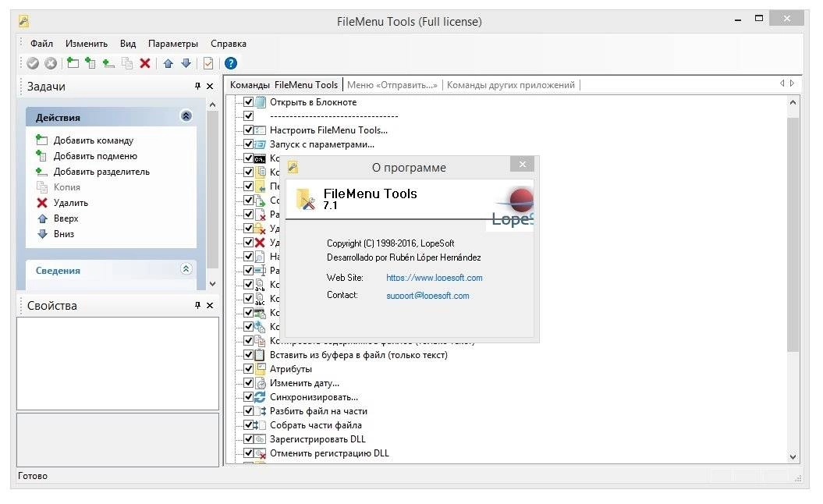This screenshot has width=823, height=504.
Task: Select the Команды FileMenu Tools tab
Action: point(284,85)
